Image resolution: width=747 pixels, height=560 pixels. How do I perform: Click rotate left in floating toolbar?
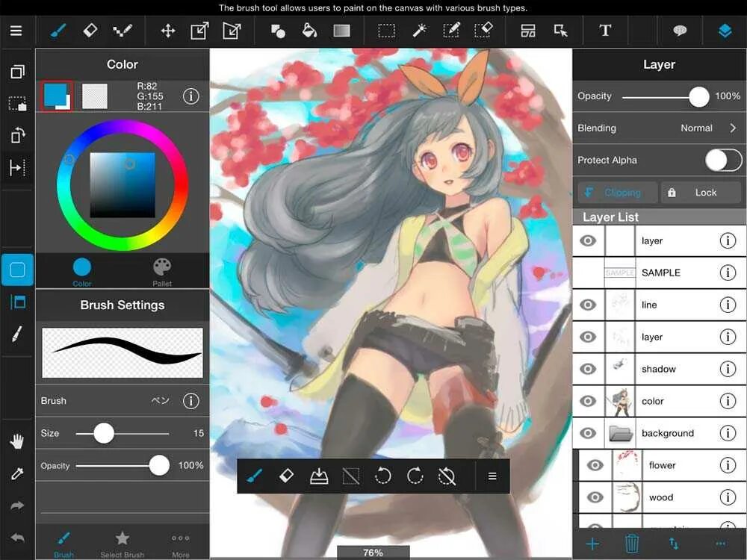[x=382, y=476]
